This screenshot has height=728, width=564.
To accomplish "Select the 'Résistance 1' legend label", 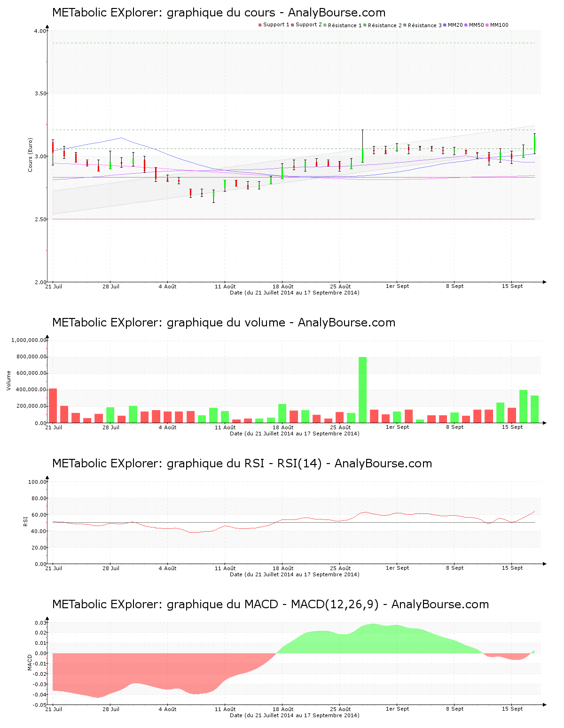I will tap(345, 25).
